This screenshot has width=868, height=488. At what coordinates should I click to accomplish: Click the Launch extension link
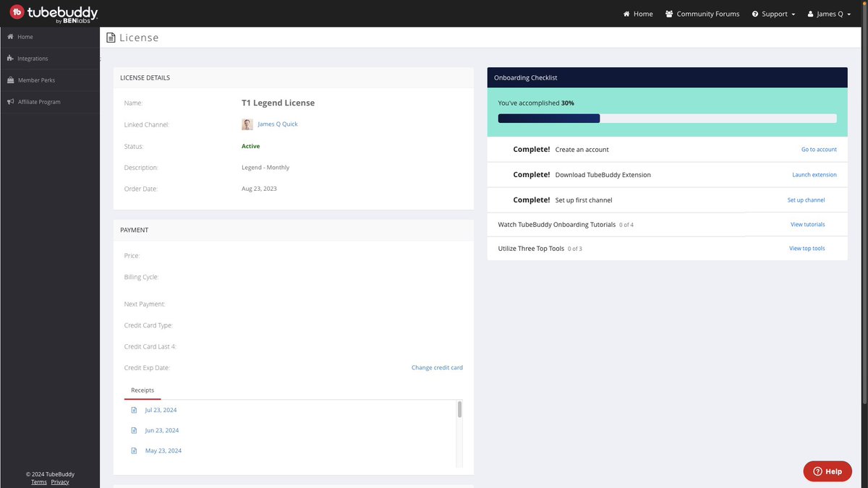(814, 175)
